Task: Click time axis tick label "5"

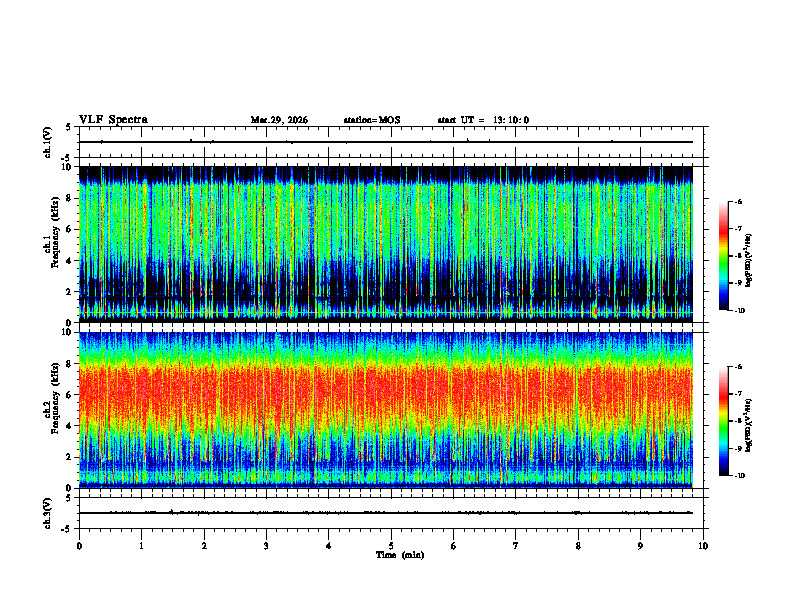Action: (x=391, y=546)
